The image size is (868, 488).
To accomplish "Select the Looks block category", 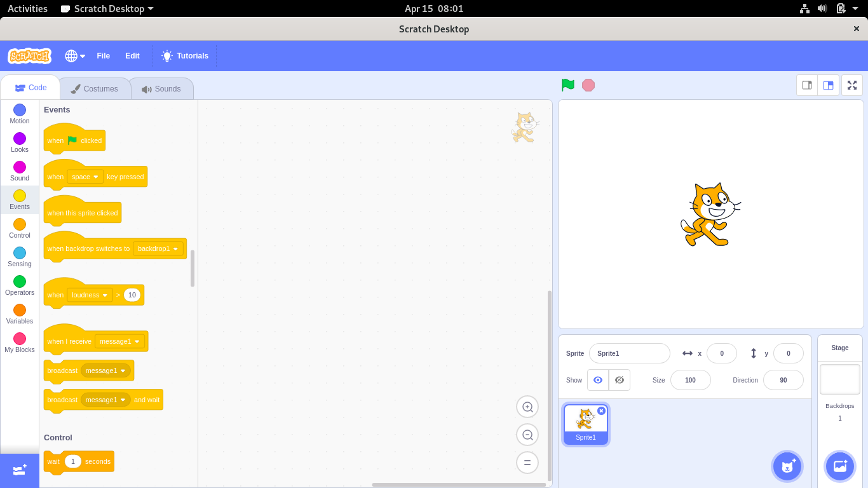I will pos(20,143).
